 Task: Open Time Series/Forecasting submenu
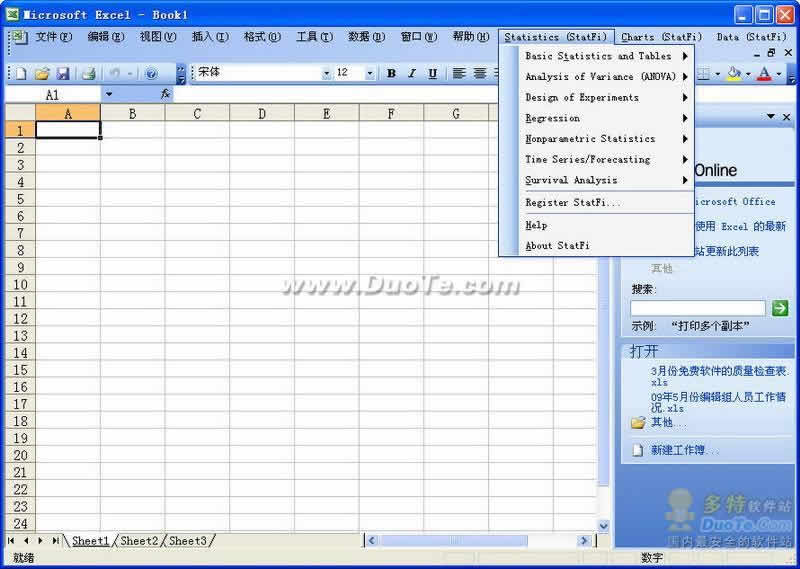tap(605, 159)
